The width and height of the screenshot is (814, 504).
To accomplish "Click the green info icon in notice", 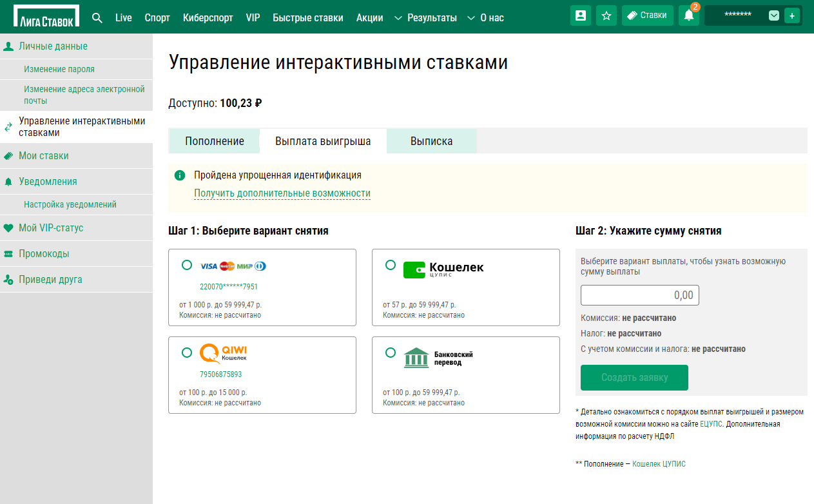I will 180,175.
